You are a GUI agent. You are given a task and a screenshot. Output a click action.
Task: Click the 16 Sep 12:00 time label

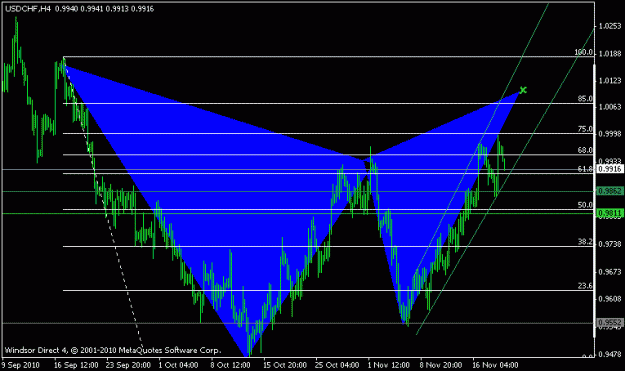coord(76,365)
